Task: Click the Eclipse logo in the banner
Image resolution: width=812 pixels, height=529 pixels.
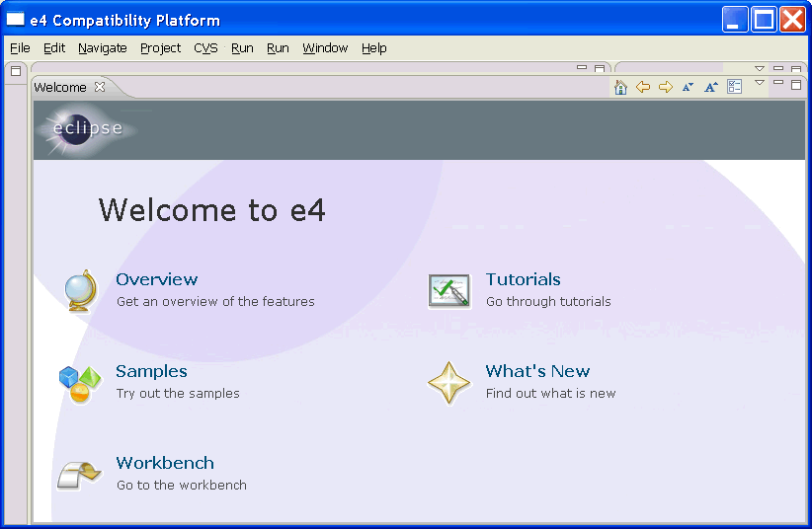Action: click(x=87, y=129)
